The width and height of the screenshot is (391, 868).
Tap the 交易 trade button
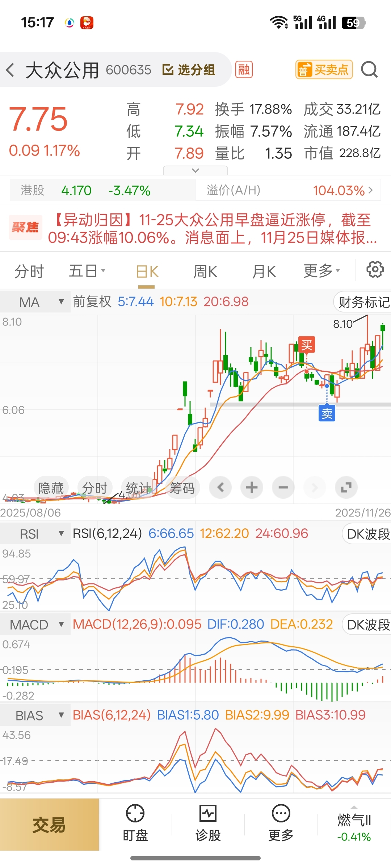pyautogui.click(x=49, y=825)
